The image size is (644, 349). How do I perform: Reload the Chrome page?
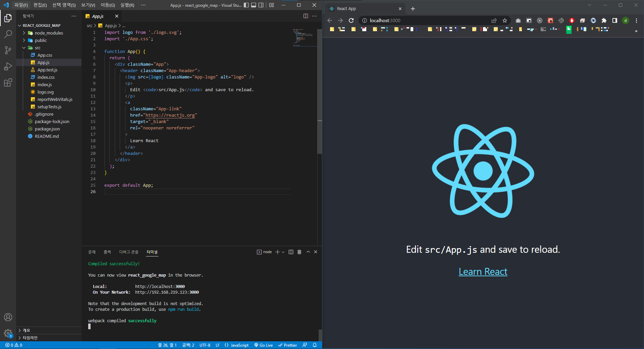click(x=351, y=20)
